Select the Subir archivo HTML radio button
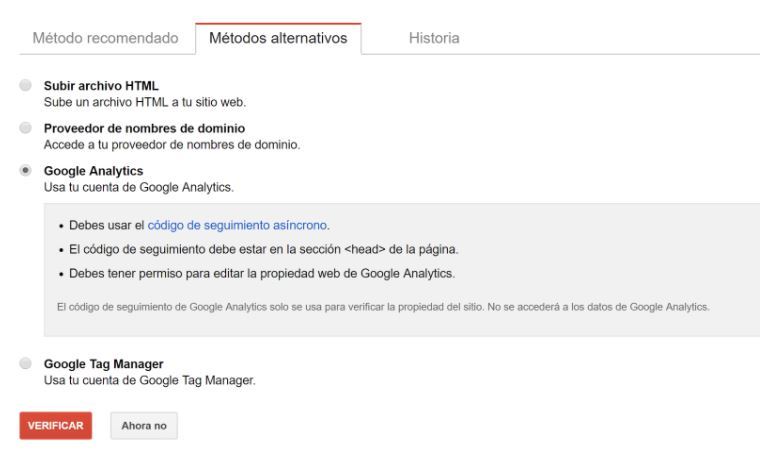This screenshot has height=457, width=778. (x=25, y=85)
